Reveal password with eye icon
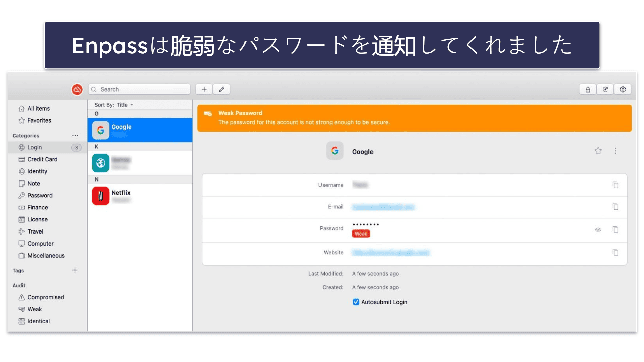The width and height of the screenshot is (644, 362). pyautogui.click(x=598, y=230)
